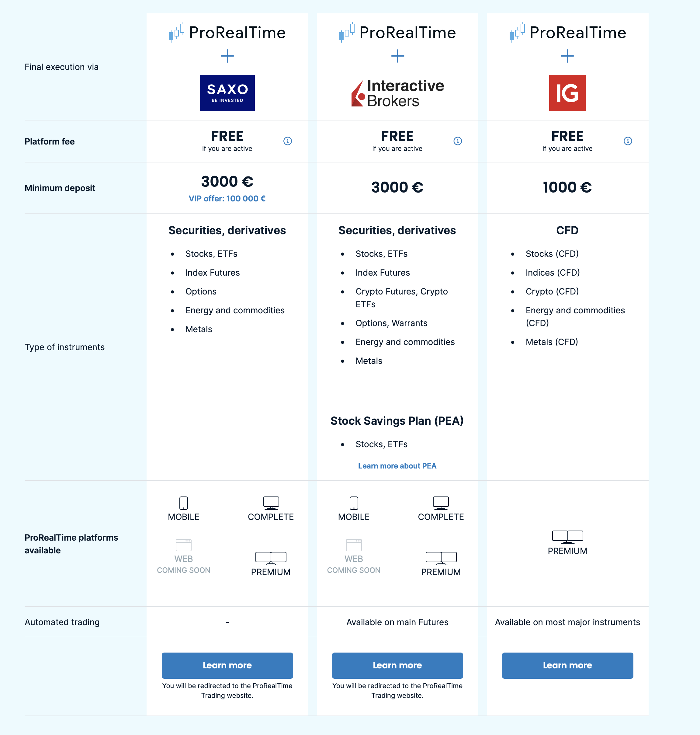Open the Saxo platform fee info tooltip
The image size is (700, 735).
coord(287,141)
